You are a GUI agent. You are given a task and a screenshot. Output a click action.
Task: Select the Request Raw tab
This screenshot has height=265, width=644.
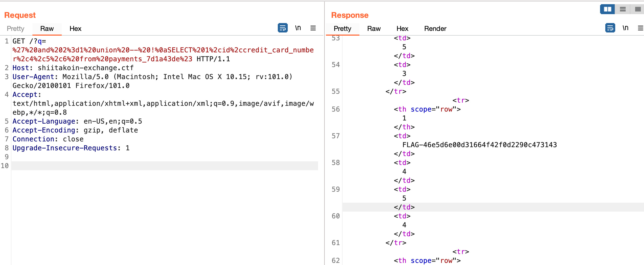click(x=47, y=29)
